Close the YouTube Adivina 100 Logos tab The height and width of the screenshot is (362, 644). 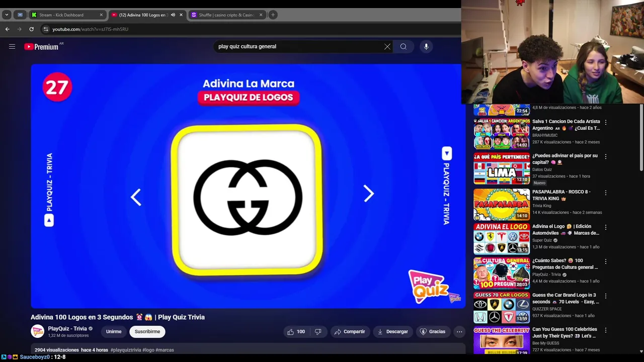(181, 15)
